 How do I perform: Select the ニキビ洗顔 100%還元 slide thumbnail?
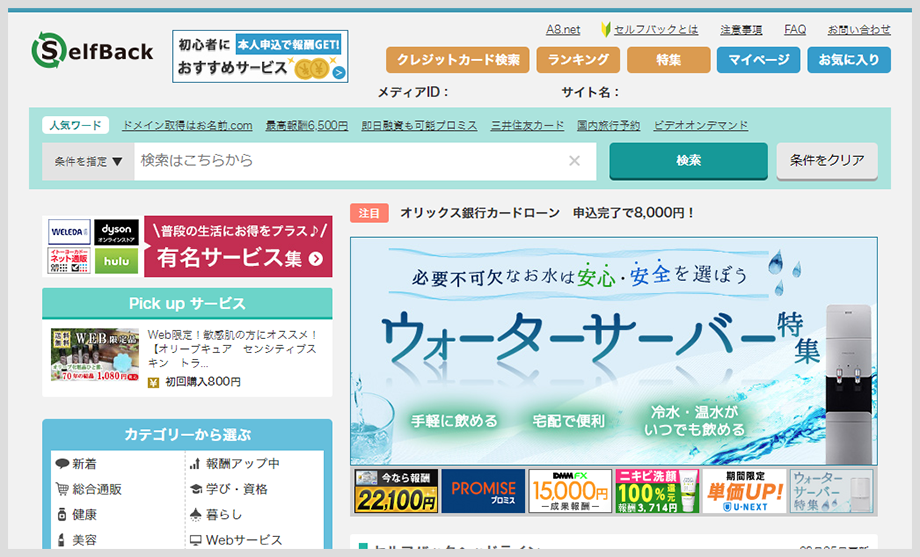657,491
